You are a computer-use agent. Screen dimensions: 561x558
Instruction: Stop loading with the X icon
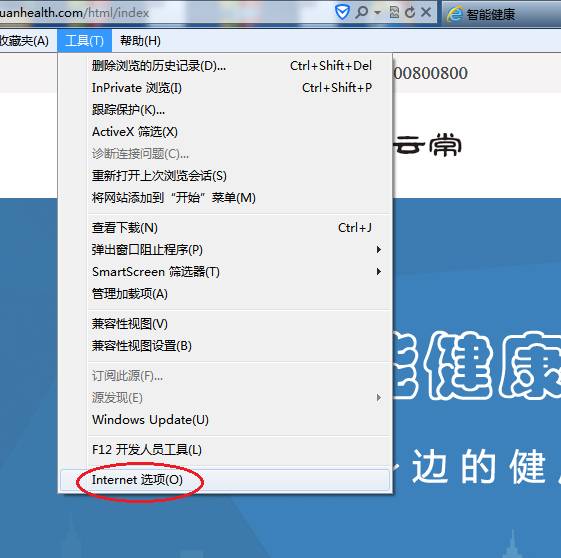click(x=426, y=13)
